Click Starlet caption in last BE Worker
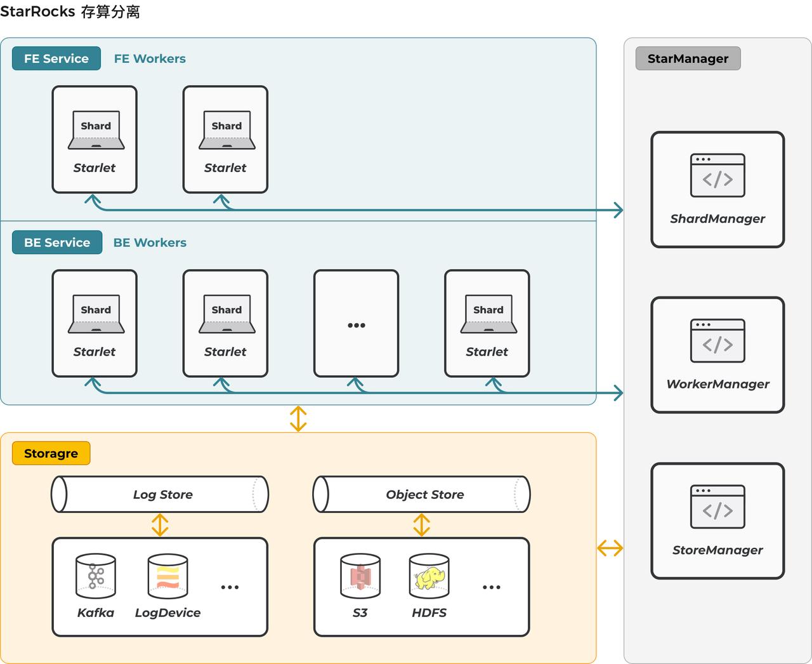 coord(487,352)
